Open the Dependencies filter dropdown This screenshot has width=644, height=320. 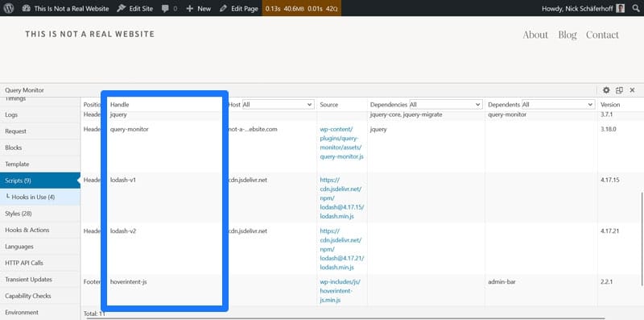pos(446,105)
